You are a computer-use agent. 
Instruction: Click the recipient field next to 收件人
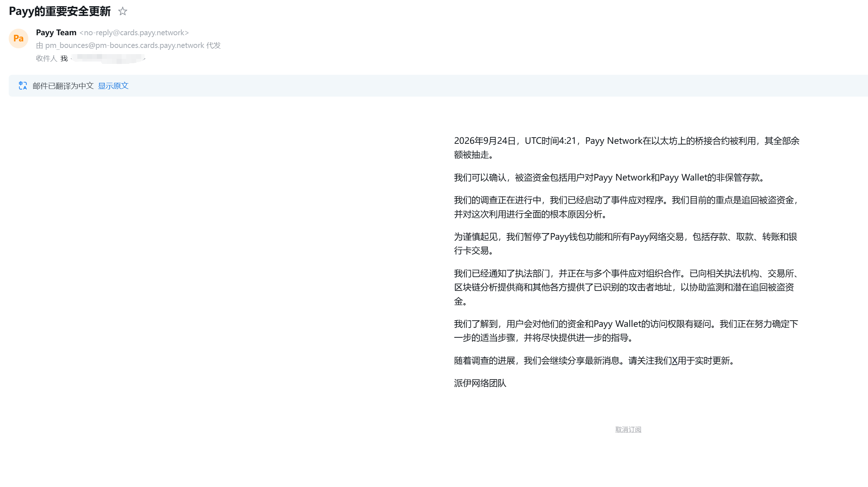(103, 58)
